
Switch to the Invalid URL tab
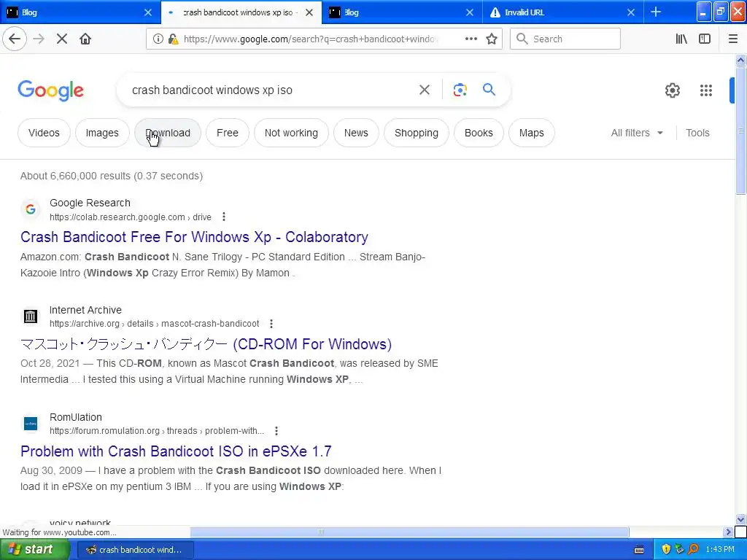coord(563,12)
